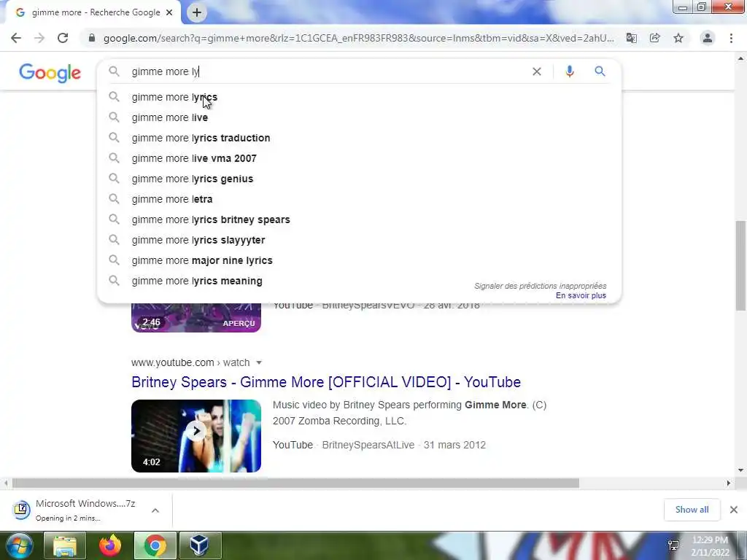The width and height of the screenshot is (747, 560).
Task: Reload the current page
Action: point(63,38)
